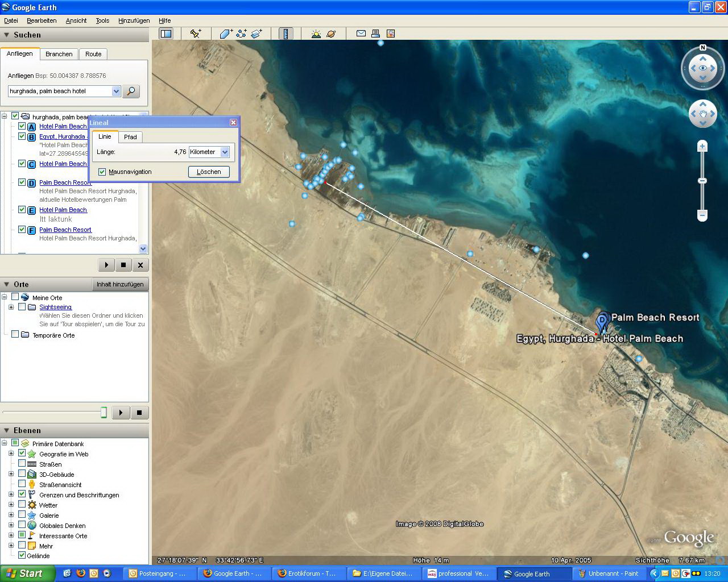Collapse the Orte panel
The width and height of the screenshot is (728, 582).
click(x=7, y=284)
